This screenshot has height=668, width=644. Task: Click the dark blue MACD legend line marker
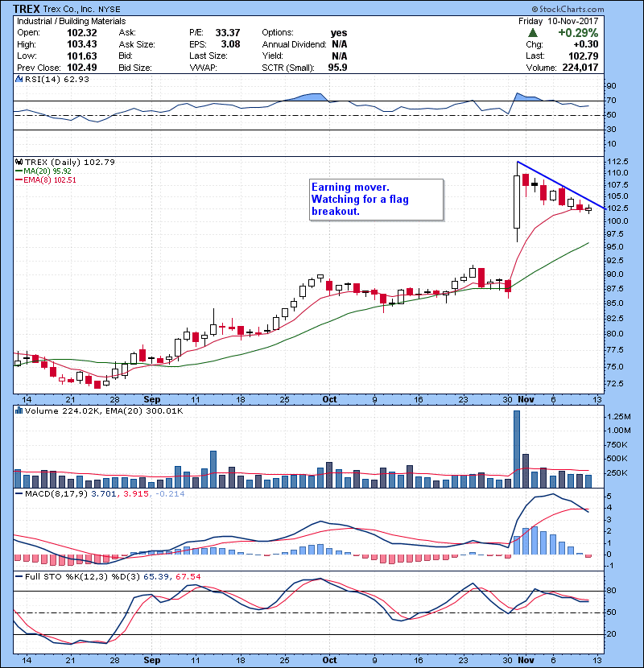coord(19,494)
